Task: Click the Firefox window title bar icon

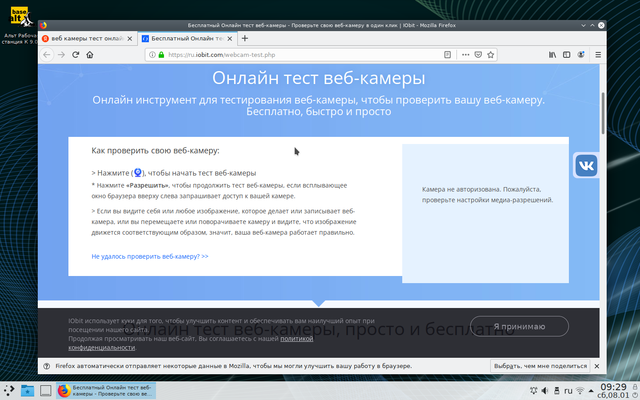Action: pyautogui.click(x=44, y=25)
